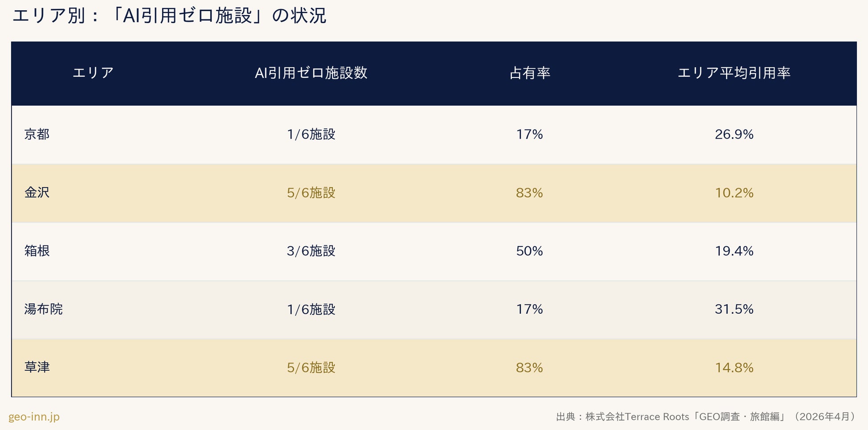Click the 占有率 column header
Viewport: 868px width, 430px height.
point(530,73)
